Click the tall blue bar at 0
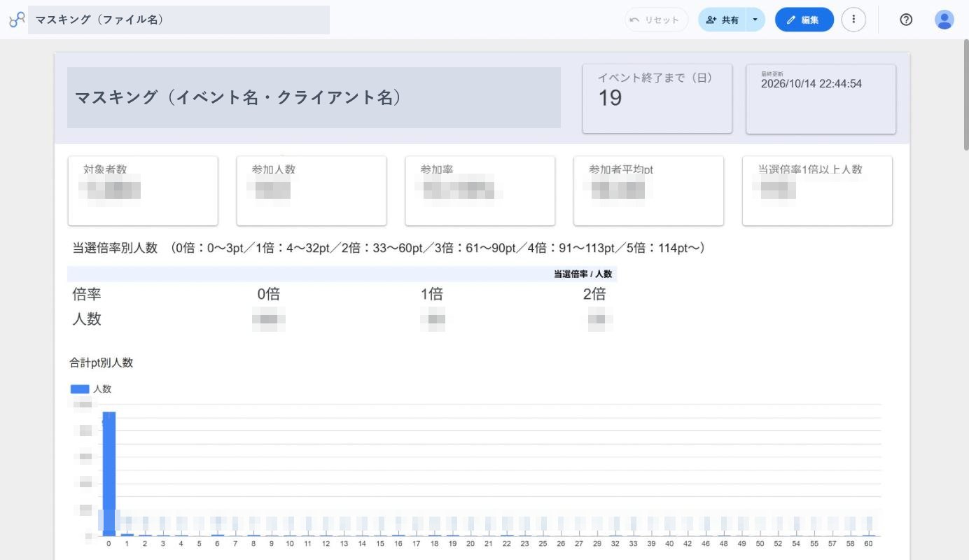Image resolution: width=969 pixels, height=560 pixels. pyautogui.click(x=109, y=474)
